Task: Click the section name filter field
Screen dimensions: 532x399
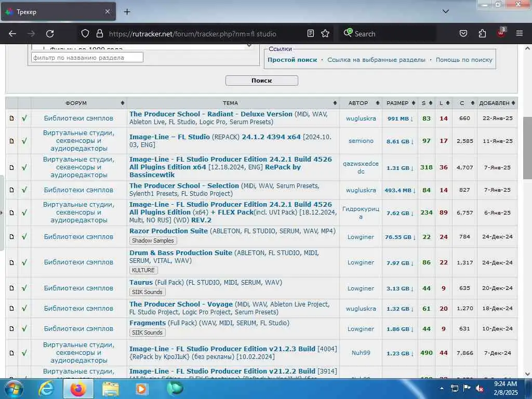Action: [87, 57]
